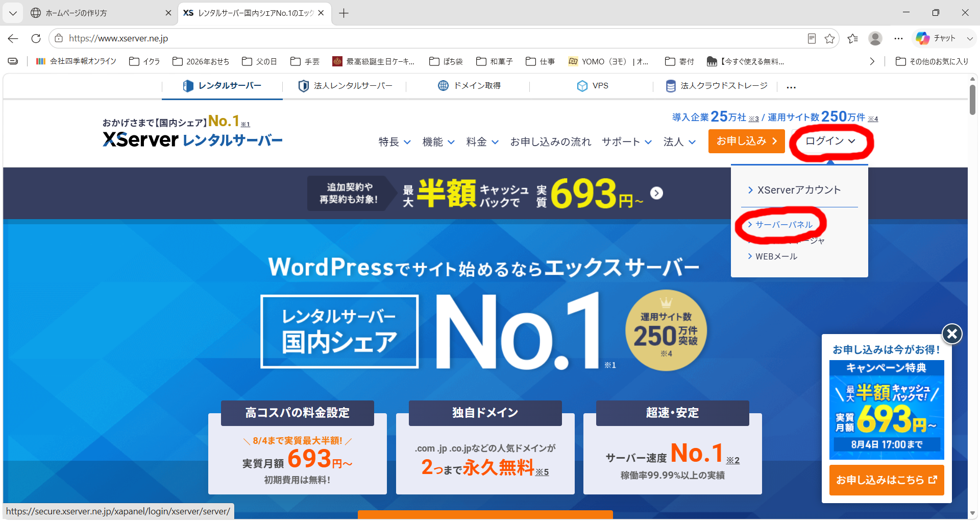The width and height of the screenshot is (980, 521).
Task: Switch to the ドメイン取得 tab
Action: (470, 86)
